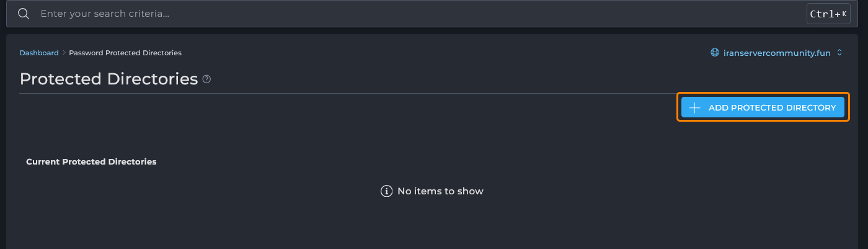Click the magnifying glass search icon
Screen dimensions: 868x249
(24, 14)
